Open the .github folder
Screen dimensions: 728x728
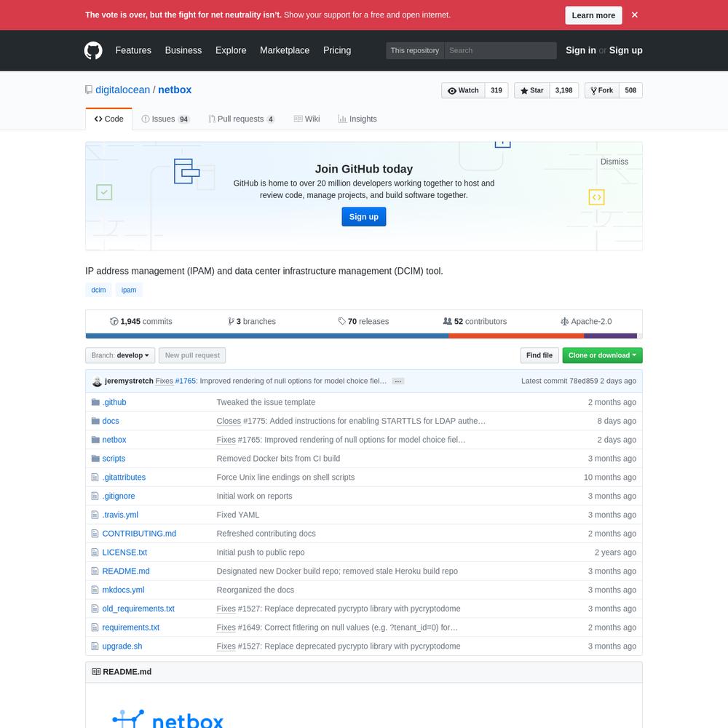[114, 403]
